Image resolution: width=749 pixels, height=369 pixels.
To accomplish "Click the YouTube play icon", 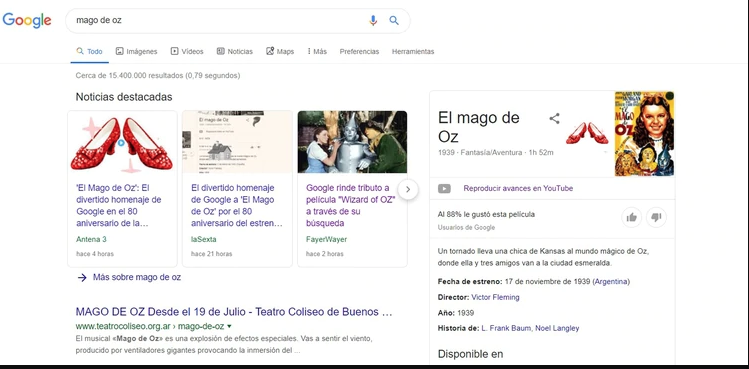I will point(444,188).
